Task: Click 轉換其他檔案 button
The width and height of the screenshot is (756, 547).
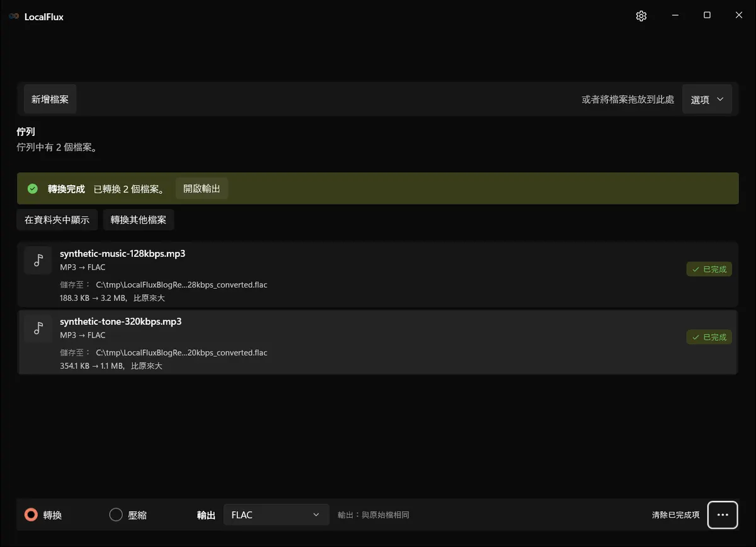Action: 139,220
